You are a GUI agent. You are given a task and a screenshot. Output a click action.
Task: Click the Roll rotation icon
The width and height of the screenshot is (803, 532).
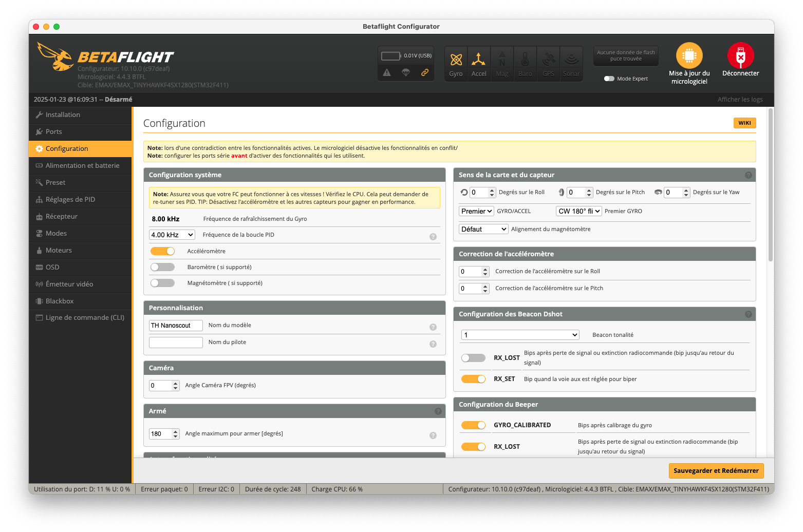coord(464,192)
